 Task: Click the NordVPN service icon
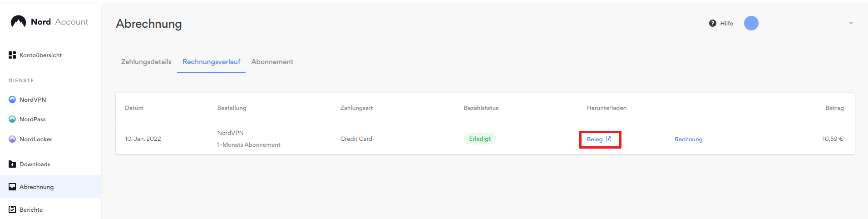click(x=12, y=100)
